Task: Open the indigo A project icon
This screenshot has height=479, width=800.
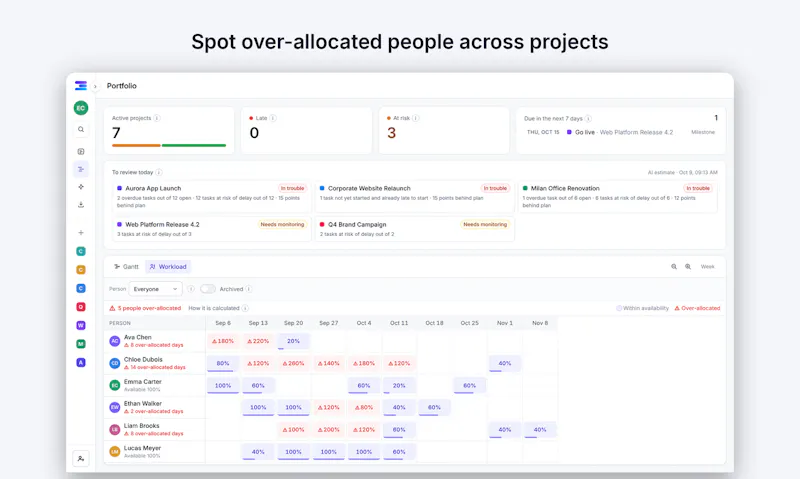Action: (x=81, y=363)
